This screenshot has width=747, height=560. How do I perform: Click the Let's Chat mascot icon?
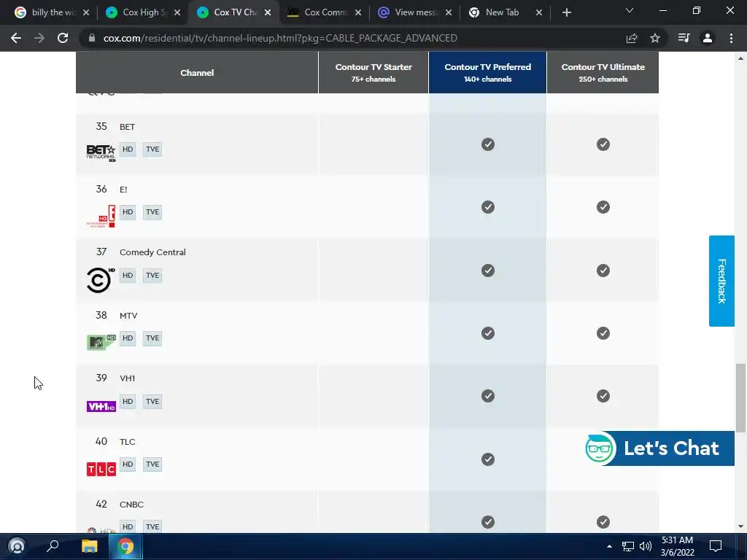tap(600, 448)
